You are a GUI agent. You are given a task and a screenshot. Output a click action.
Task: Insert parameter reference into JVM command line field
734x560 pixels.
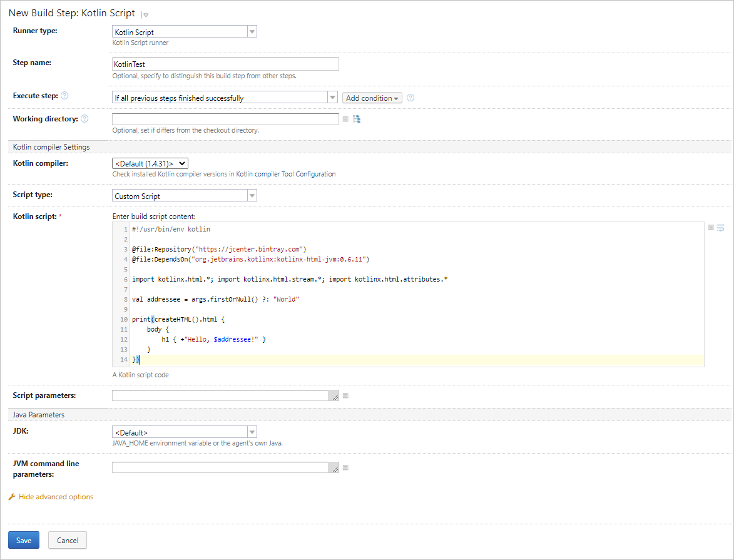(345, 467)
